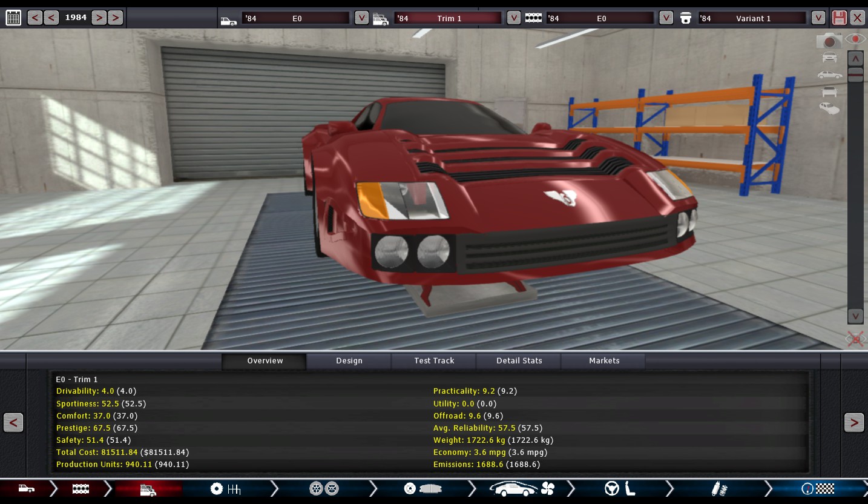868x504 pixels.
Task: Click the Production Units: 940.11 stat
Action: [x=123, y=464]
